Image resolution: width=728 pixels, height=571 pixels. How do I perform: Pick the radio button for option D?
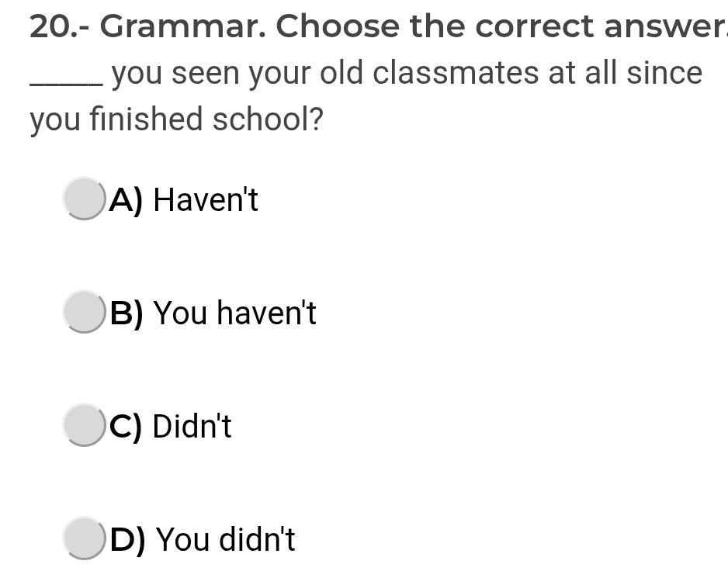point(84,538)
